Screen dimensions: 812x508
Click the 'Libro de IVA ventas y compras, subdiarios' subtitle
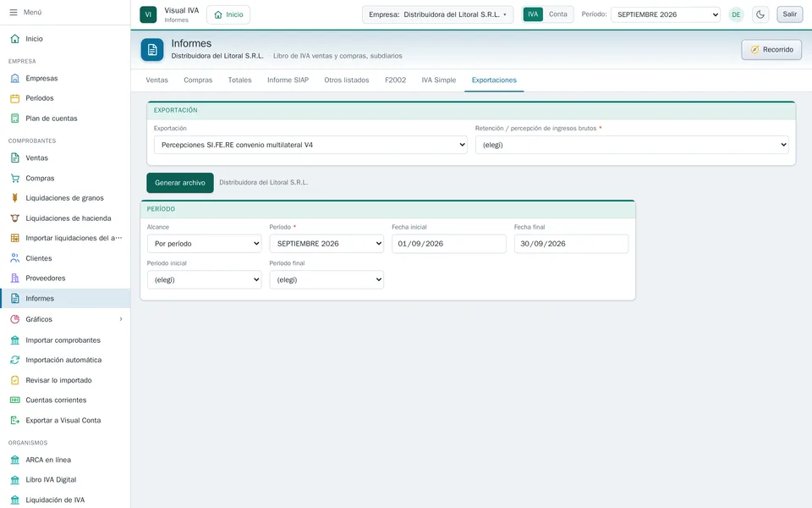(337, 56)
